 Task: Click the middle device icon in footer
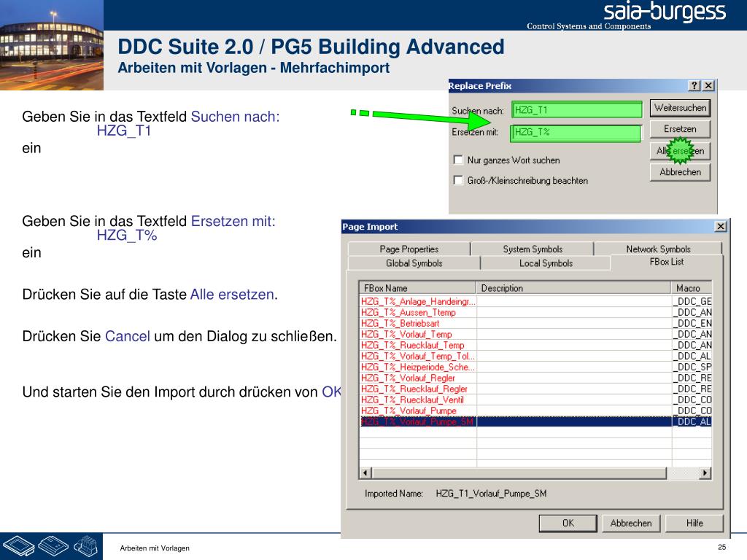point(53,545)
